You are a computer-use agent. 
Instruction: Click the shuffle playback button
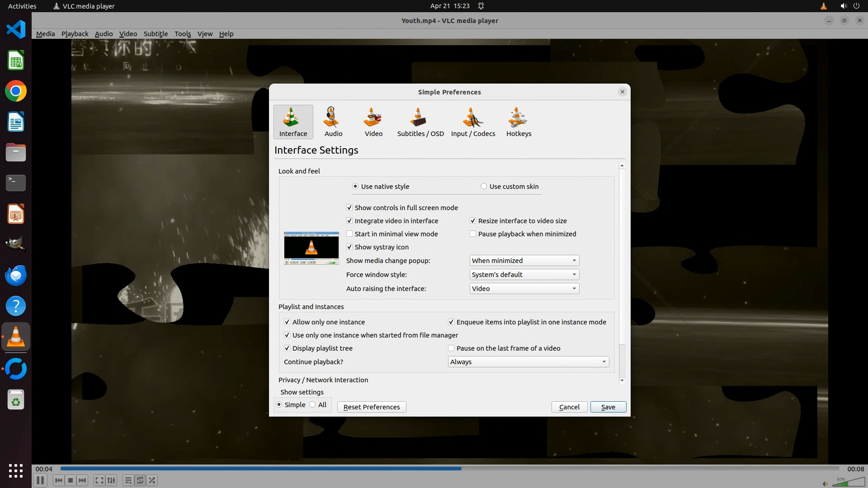[x=152, y=480]
